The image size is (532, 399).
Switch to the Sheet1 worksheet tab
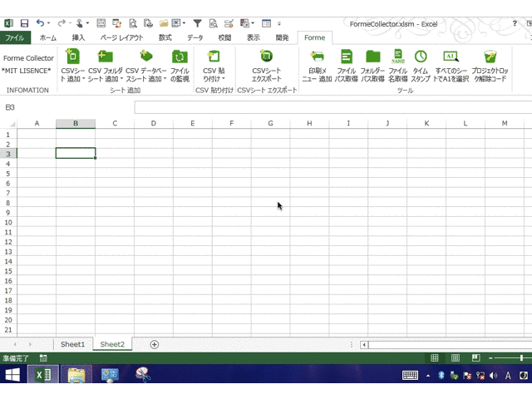point(72,344)
